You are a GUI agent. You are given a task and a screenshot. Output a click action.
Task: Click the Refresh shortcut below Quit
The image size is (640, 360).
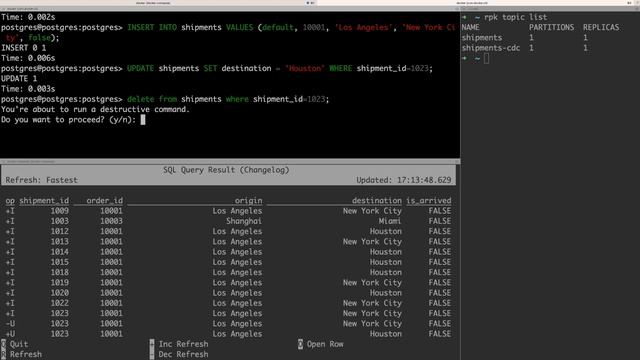[x=22, y=354]
